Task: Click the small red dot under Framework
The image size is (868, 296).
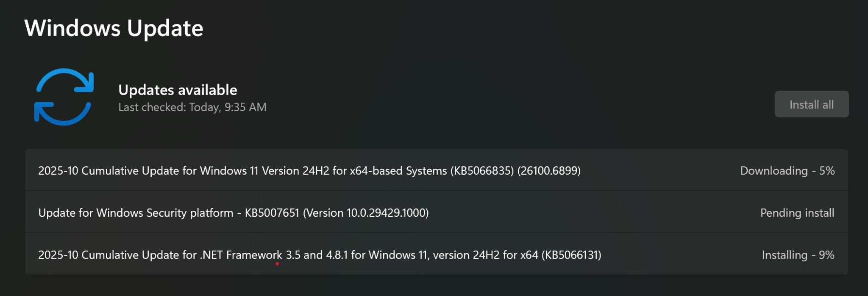Action: click(277, 264)
